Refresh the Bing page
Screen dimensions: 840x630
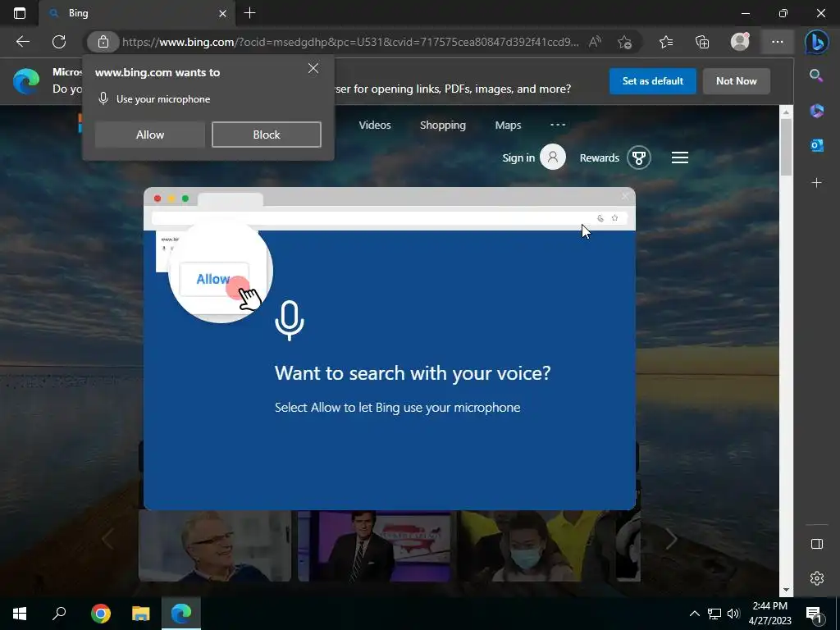tap(59, 42)
